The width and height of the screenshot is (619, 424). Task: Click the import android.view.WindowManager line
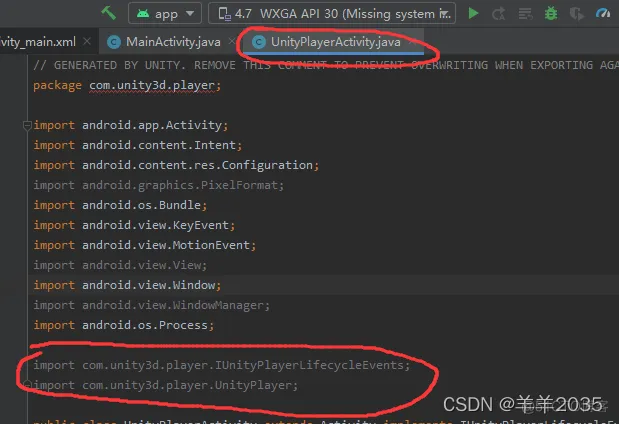[x=152, y=305]
